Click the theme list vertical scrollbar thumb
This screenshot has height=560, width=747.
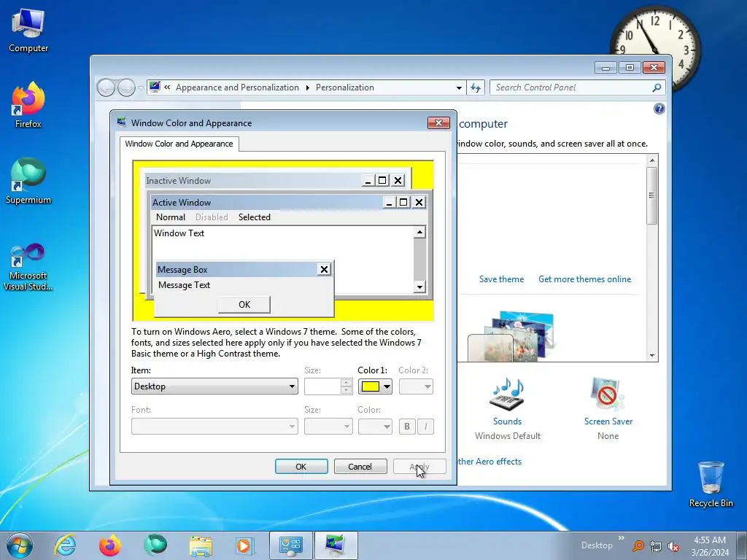click(651, 195)
